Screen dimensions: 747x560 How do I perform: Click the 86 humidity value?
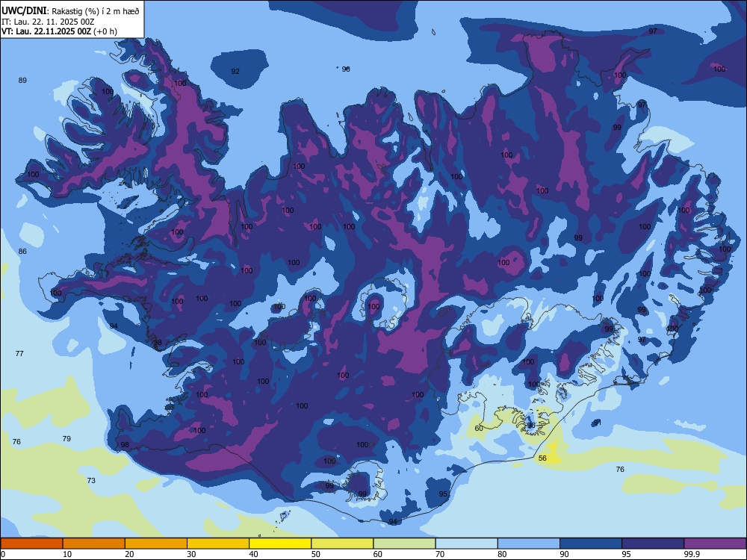(x=22, y=252)
